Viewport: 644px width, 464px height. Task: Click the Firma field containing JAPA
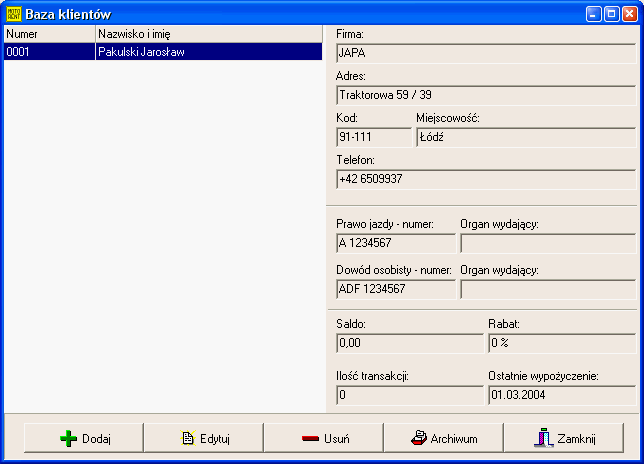point(485,54)
